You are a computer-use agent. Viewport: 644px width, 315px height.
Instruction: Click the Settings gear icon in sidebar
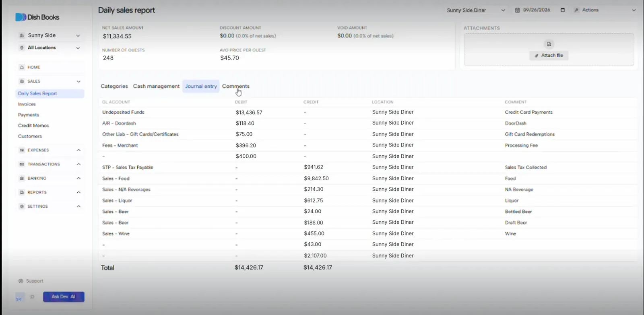22,206
